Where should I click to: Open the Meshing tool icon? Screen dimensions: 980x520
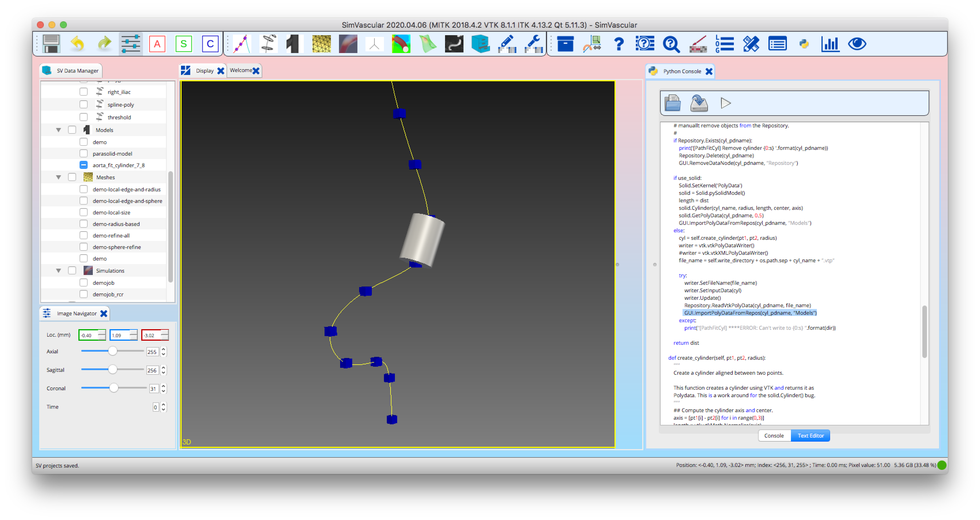click(321, 44)
